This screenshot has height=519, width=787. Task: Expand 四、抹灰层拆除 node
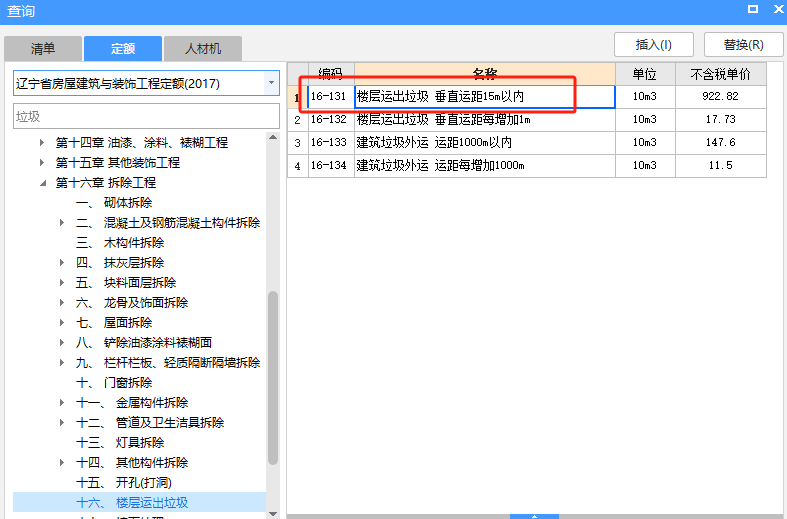click(x=62, y=263)
